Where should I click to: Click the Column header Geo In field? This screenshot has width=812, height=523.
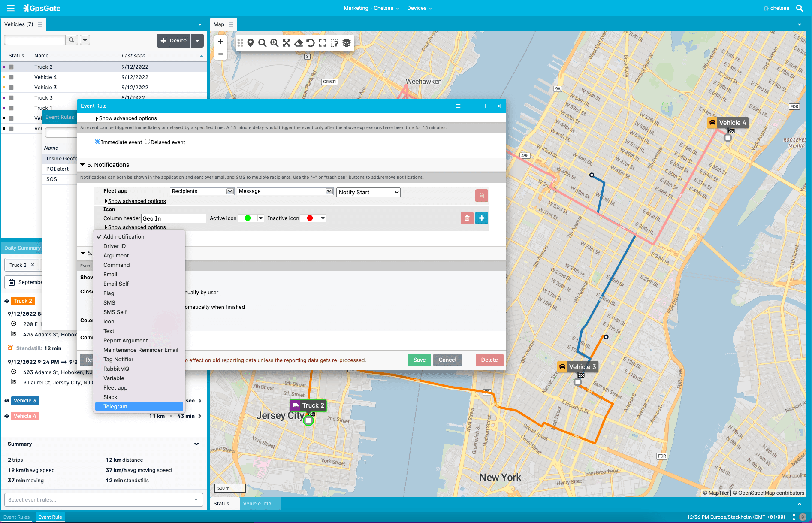[x=174, y=218]
